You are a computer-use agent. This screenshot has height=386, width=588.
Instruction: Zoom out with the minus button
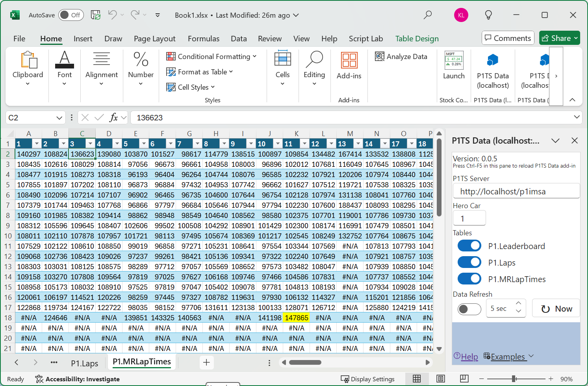tap(481, 379)
